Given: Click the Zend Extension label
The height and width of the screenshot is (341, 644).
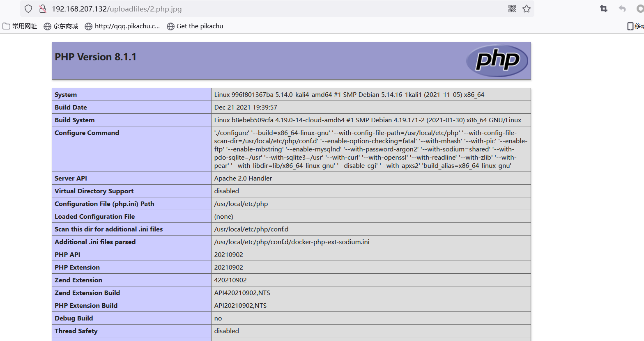Looking at the screenshot, I should click(x=78, y=280).
